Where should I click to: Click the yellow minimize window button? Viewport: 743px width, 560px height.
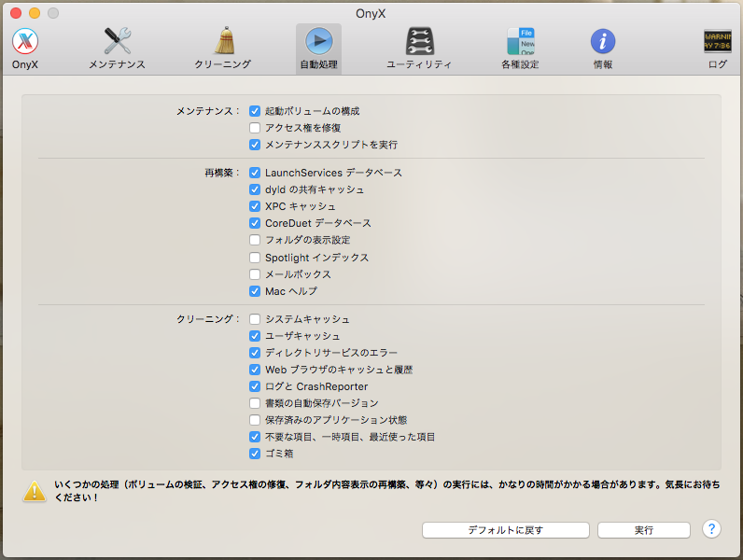(x=35, y=13)
